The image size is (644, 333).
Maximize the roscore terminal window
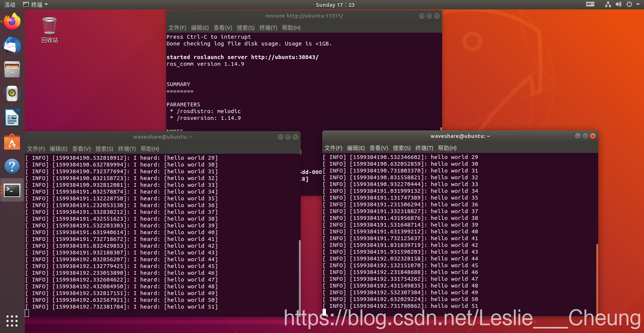(429, 16)
